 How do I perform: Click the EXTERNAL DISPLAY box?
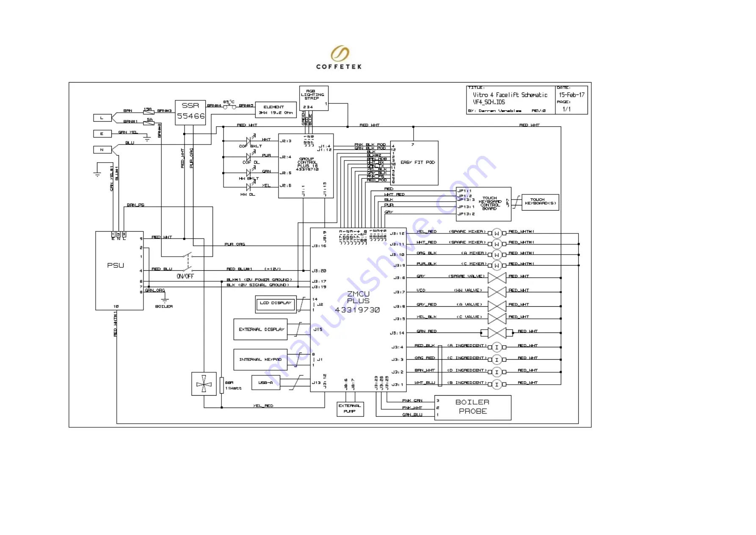(260, 329)
